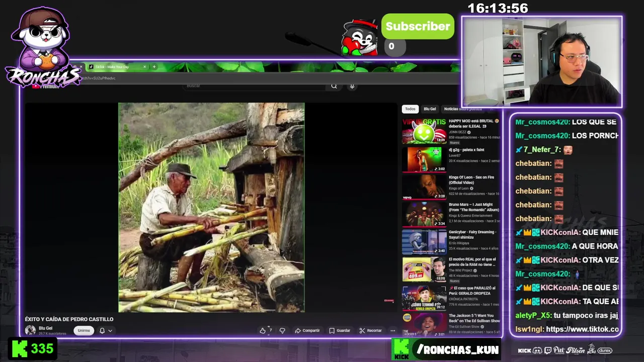Click the chat username 7_Nefer_7
The image size is (644, 362).
tap(542, 150)
